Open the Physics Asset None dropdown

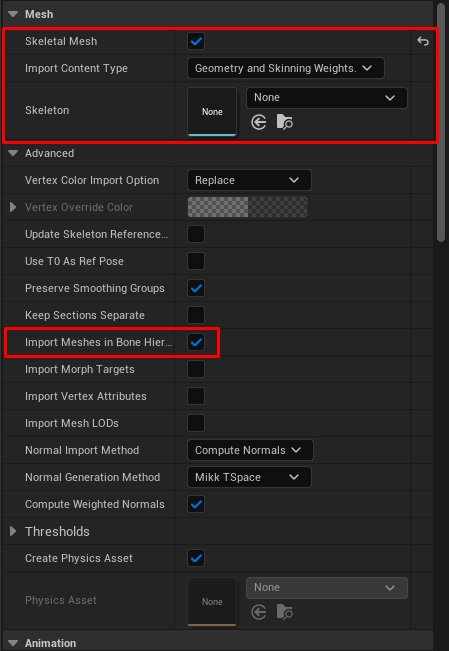[x=327, y=587]
